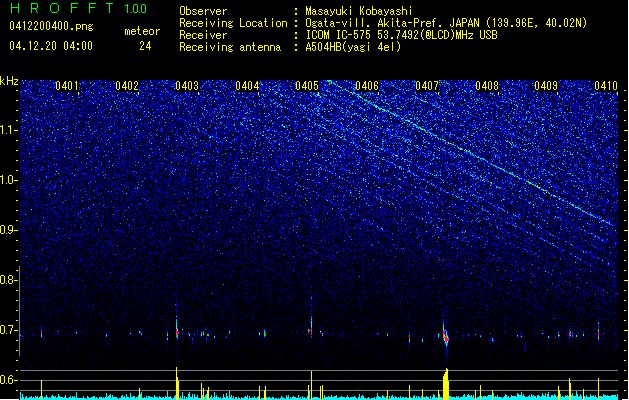This screenshot has width=629, height=400.
Task: Click the 0406 time marker
Action: click(x=367, y=86)
